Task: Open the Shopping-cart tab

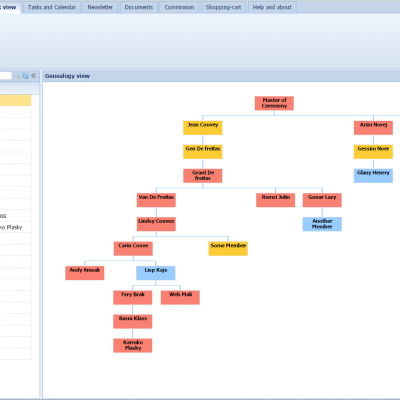Action: click(223, 7)
